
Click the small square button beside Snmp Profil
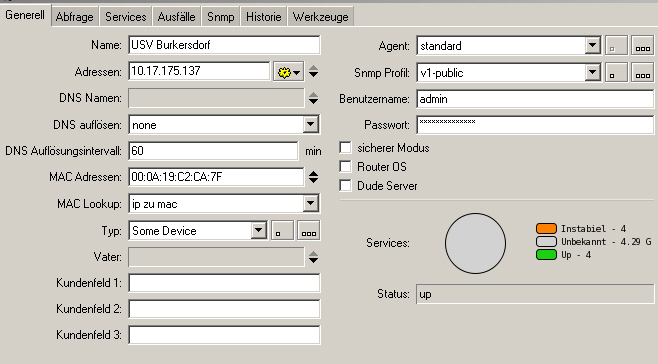pos(616,72)
